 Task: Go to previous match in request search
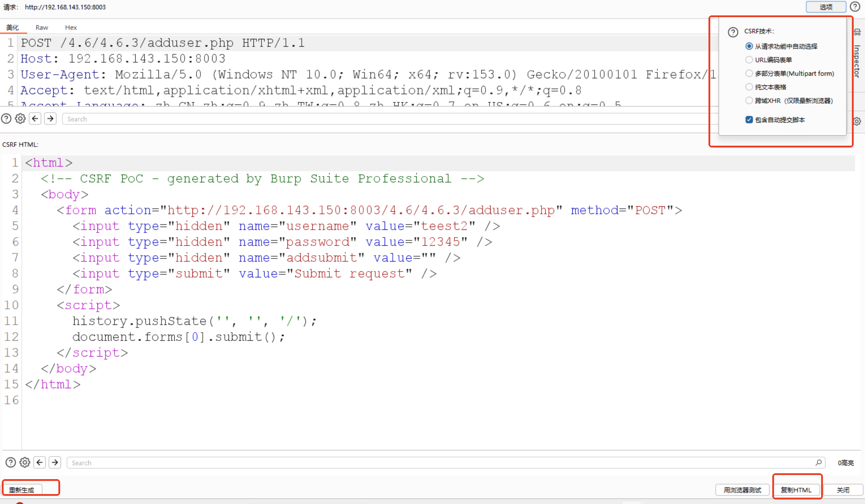coord(35,119)
